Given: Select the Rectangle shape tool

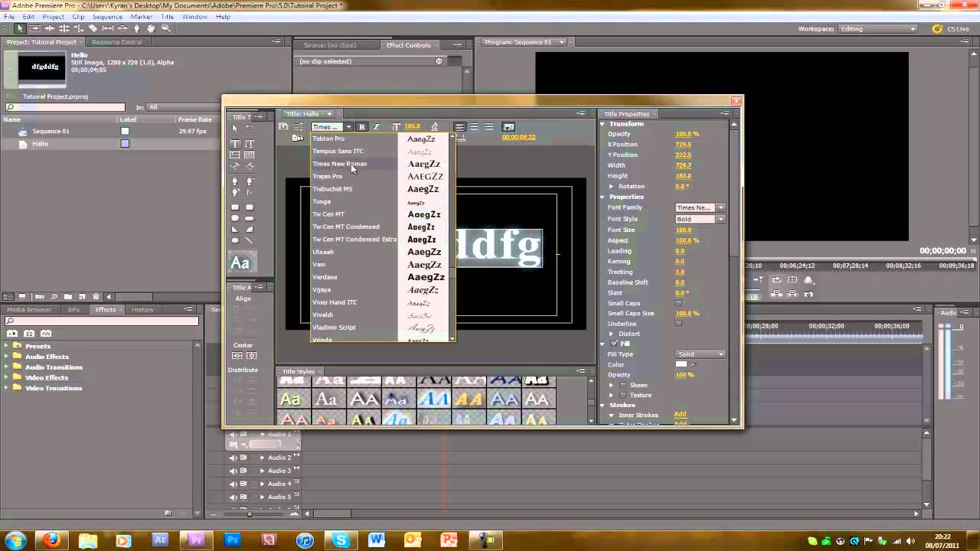Looking at the screenshot, I should point(235,207).
